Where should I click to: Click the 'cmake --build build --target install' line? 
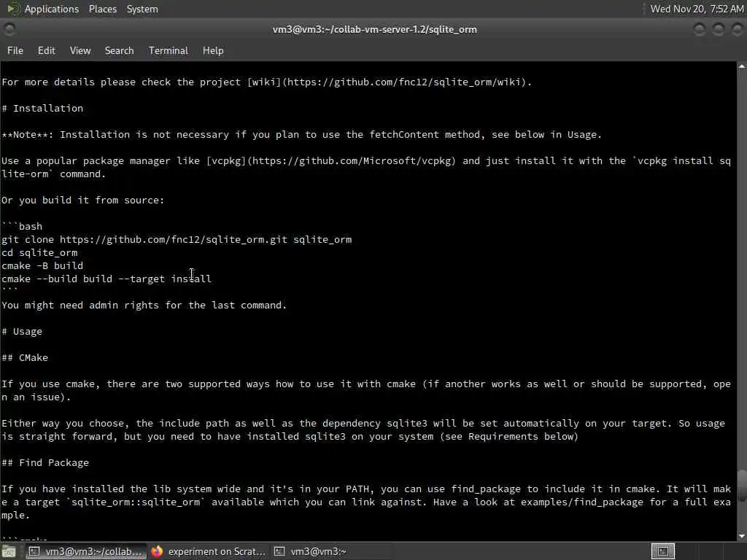click(107, 279)
